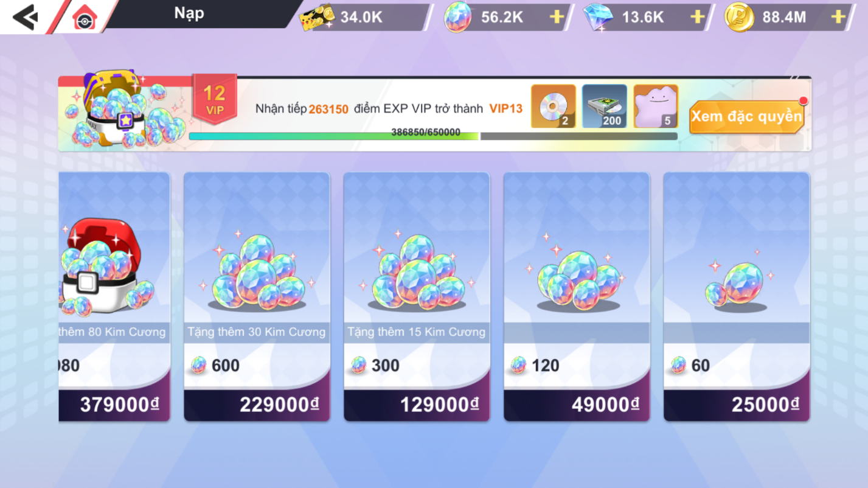
Task: Add more rainbow gems with plus icon
Action: (x=556, y=17)
